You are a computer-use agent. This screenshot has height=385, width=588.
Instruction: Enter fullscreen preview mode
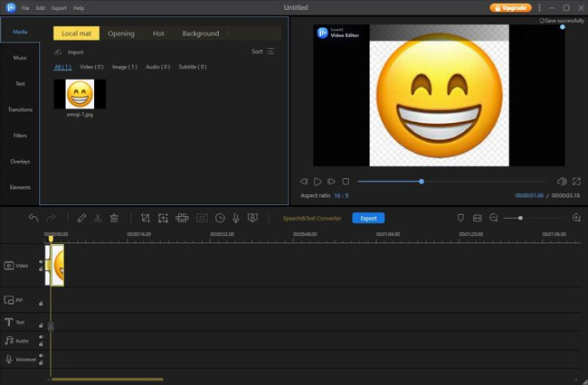[x=576, y=182]
